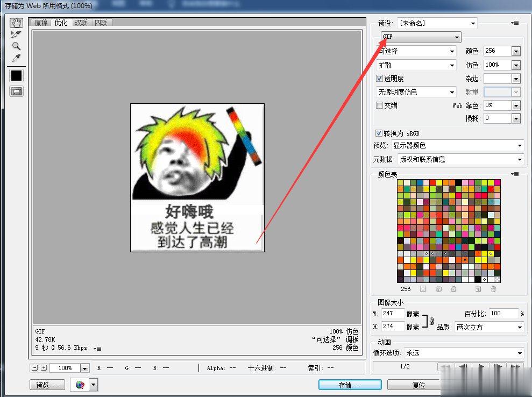The height and width of the screenshot is (397, 532).
Task: Open the 颜色 count dropdown arrow
Action: pos(516,51)
